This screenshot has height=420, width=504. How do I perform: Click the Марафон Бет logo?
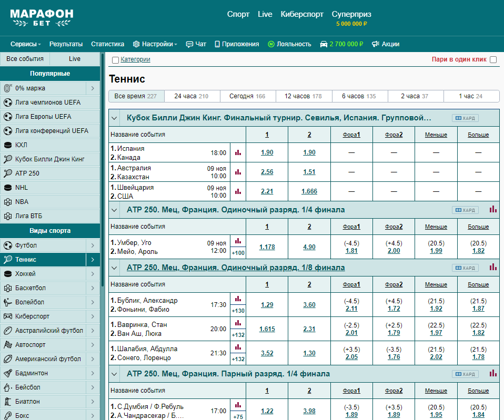[x=42, y=18]
